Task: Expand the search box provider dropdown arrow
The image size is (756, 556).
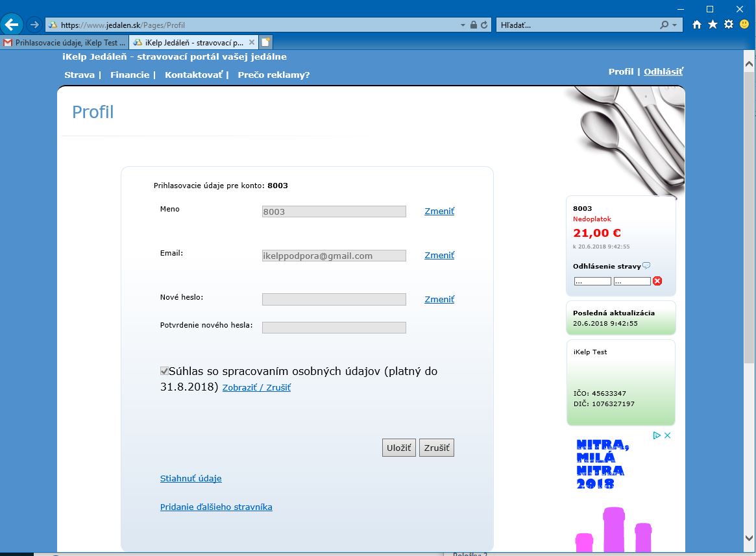Action: 675,25
